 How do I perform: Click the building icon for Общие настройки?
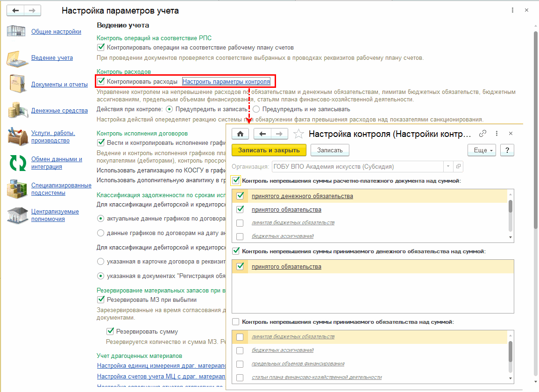click(x=17, y=31)
